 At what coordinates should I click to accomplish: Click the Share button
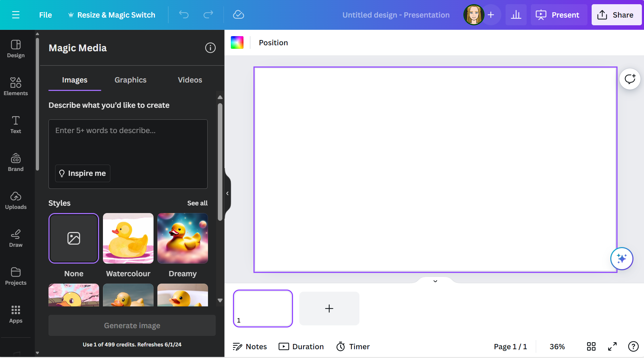(616, 15)
